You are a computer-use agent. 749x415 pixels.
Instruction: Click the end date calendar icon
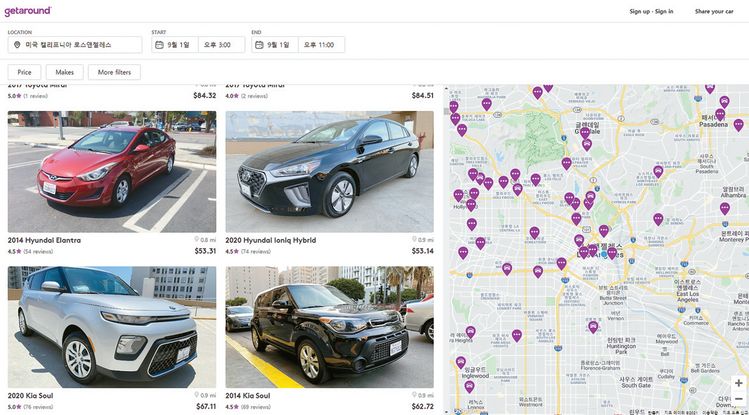click(x=260, y=45)
